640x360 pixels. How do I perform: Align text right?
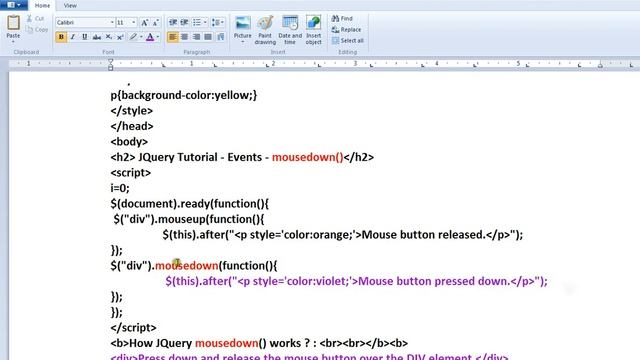point(196,37)
